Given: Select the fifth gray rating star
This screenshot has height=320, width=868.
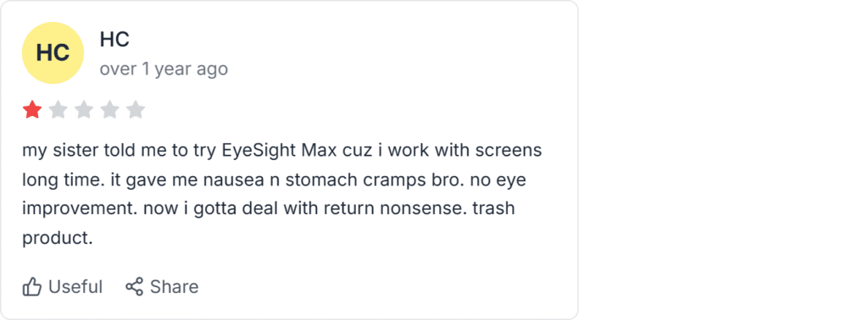Looking at the screenshot, I should (x=135, y=110).
